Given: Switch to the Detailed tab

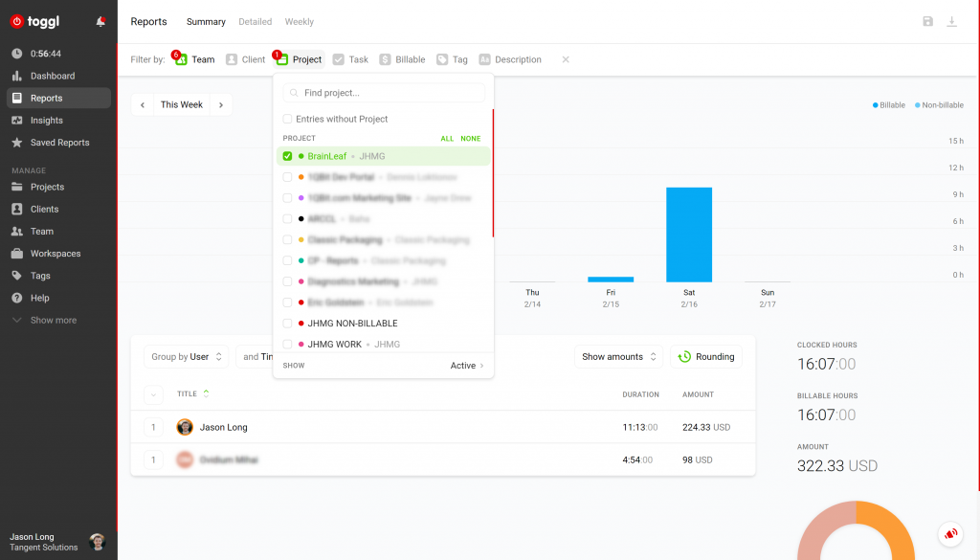Looking at the screenshot, I should pyautogui.click(x=255, y=22).
